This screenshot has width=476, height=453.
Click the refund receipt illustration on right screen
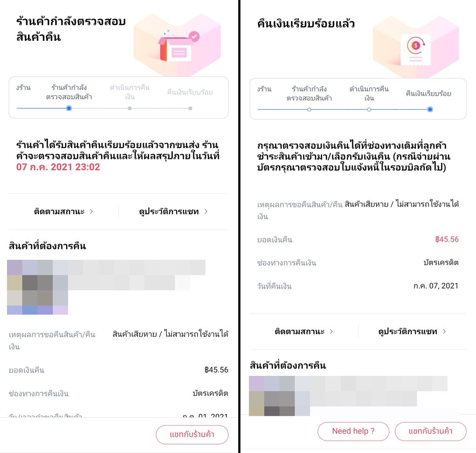pos(416,49)
